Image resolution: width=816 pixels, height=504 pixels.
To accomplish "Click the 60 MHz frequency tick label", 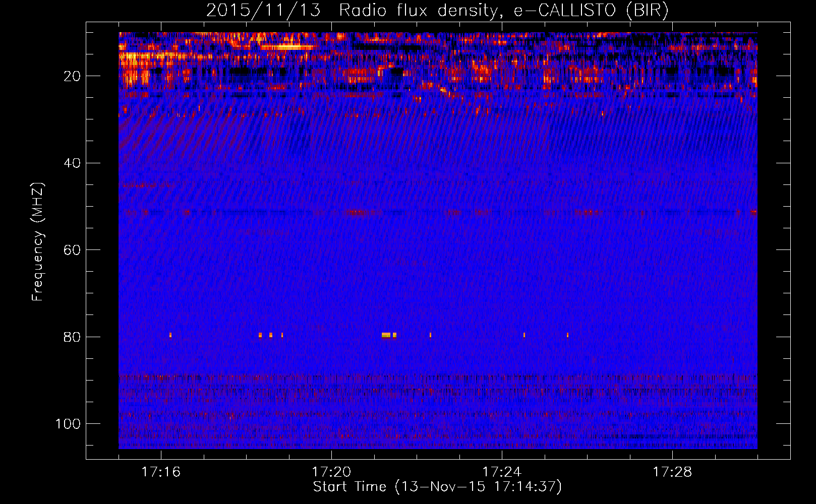I will click(72, 250).
